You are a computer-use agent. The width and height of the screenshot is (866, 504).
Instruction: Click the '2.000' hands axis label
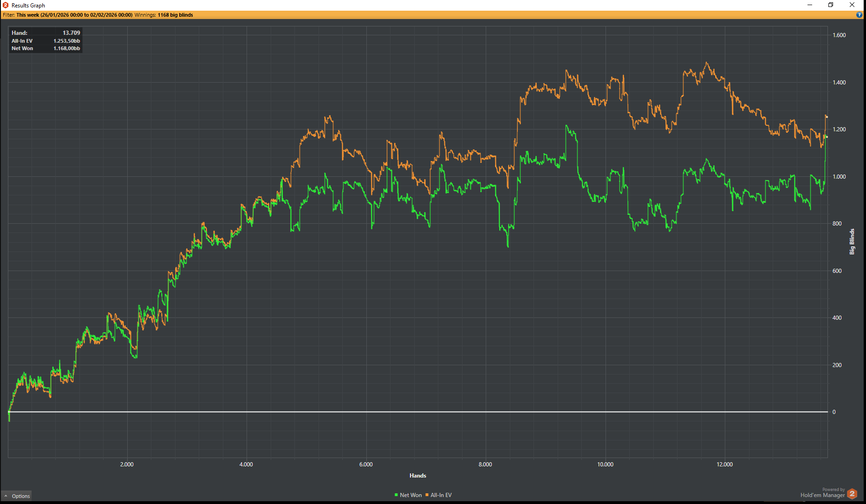(x=127, y=465)
